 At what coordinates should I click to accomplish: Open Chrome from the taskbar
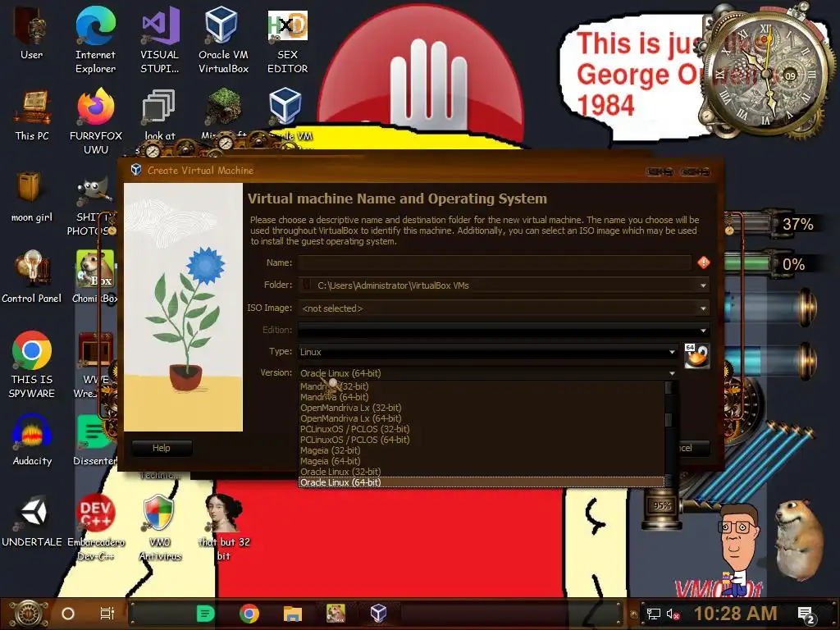click(249, 614)
